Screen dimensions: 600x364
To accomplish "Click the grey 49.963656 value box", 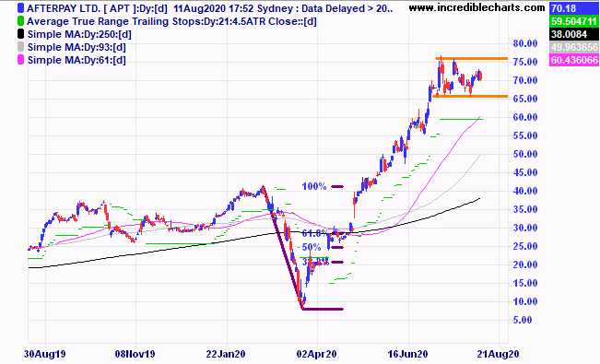I will pos(573,47).
